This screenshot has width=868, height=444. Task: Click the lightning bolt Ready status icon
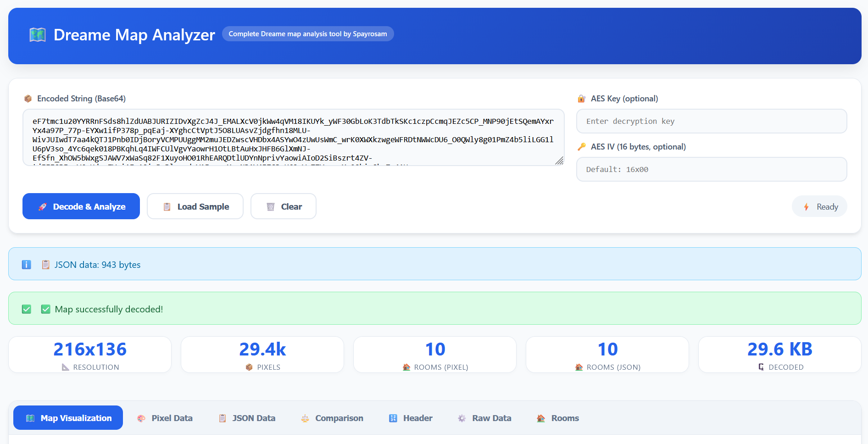pyautogui.click(x=806, y=207)
